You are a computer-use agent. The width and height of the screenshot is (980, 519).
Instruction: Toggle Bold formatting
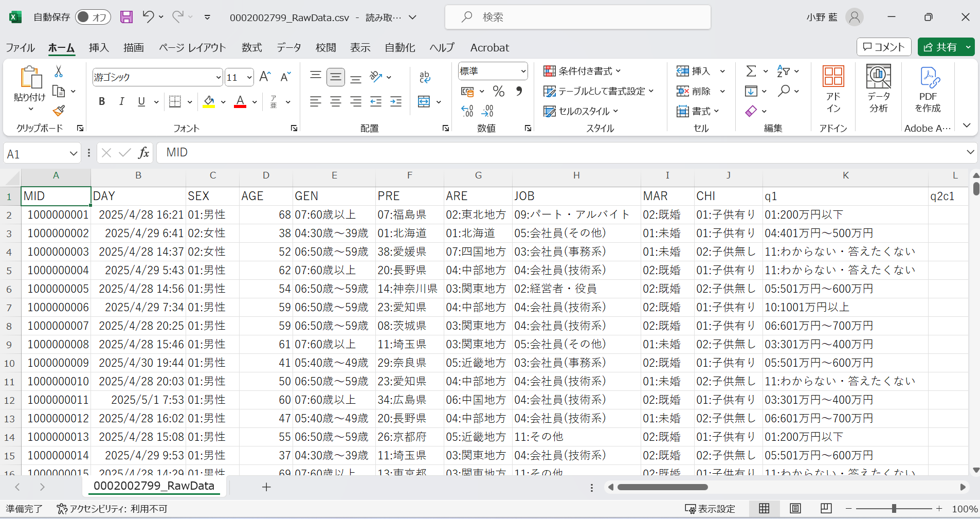tap(102, 101)
